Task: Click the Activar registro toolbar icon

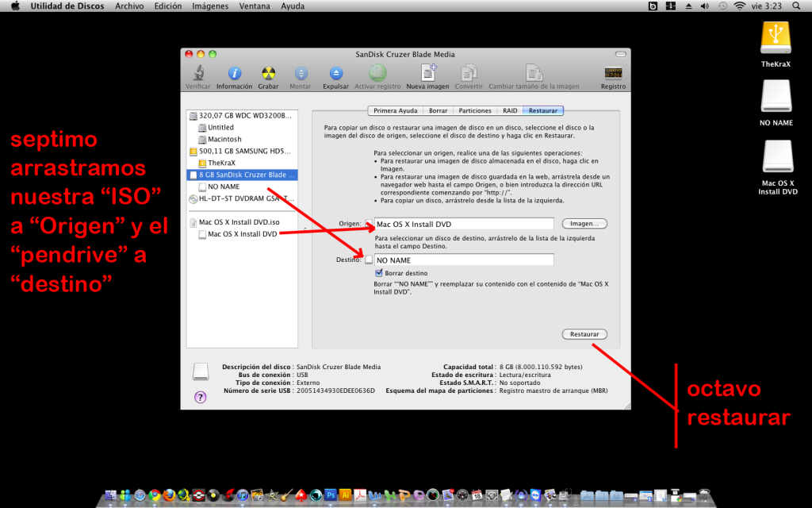Action: [377, 73]
